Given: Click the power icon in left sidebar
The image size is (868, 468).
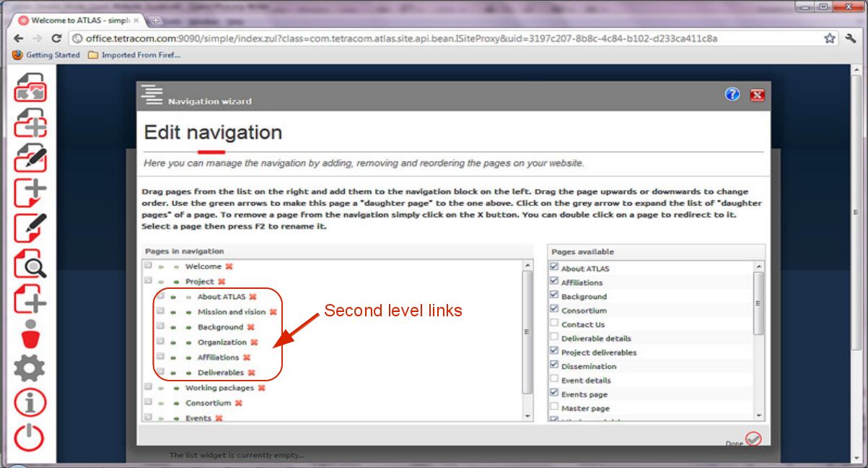Looking at the screenshot, I should click(30, 437).
